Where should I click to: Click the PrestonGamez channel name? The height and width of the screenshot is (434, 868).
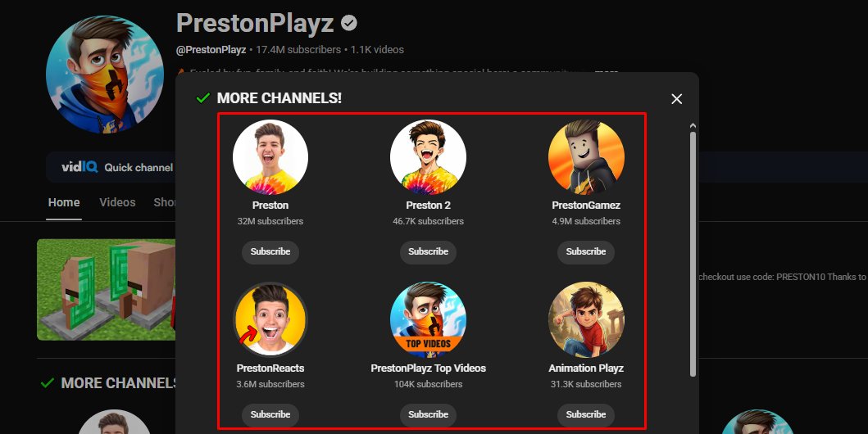[586, 205]
